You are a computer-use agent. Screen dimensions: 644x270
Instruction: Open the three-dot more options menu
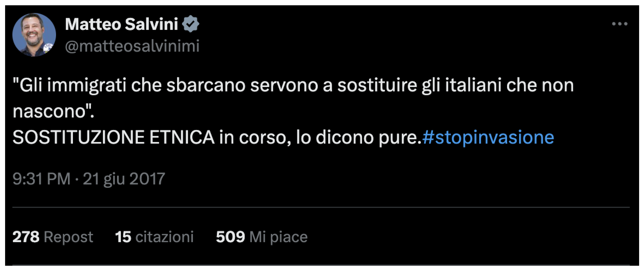[620, 24]
